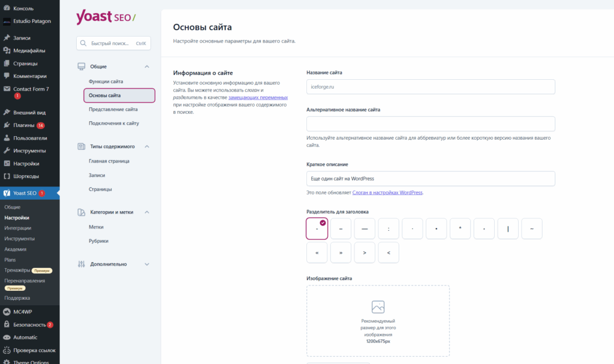Click the Comments bubble icon
The width and height of the screenshot is (614, 364).
point(7,76)
